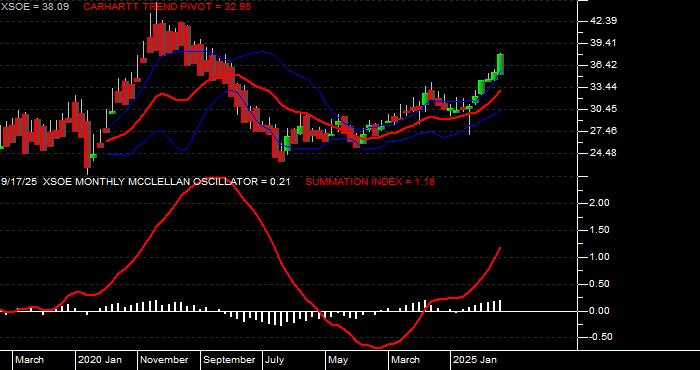Click the 0.00 oscillator axis value
700x370 pixels.
coord(600,311)
